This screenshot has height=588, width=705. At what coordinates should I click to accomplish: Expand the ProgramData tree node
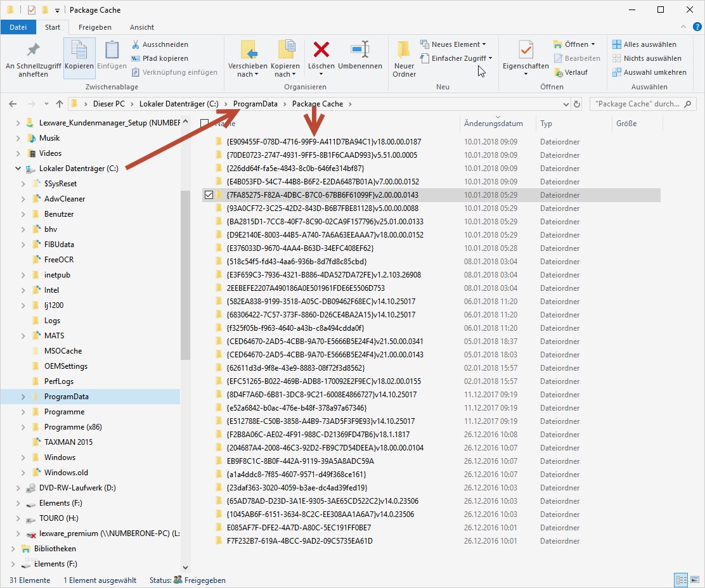pyautogui.click(x=23, y=397)
